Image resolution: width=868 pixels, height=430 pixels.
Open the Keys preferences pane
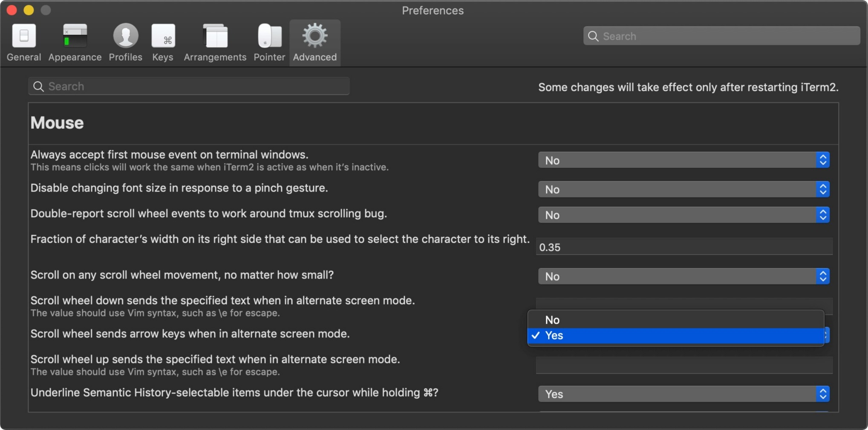coord(162,41)
